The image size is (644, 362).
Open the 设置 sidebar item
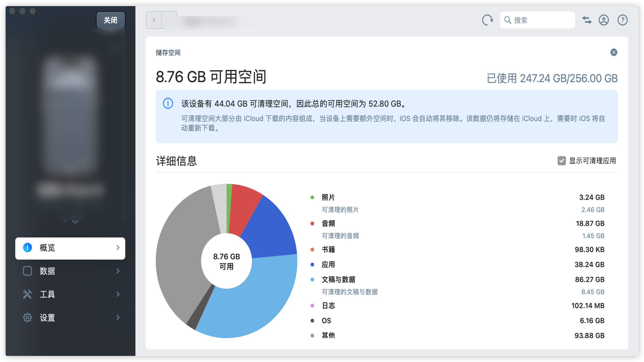pyautogui.click(x=70, y=318)
